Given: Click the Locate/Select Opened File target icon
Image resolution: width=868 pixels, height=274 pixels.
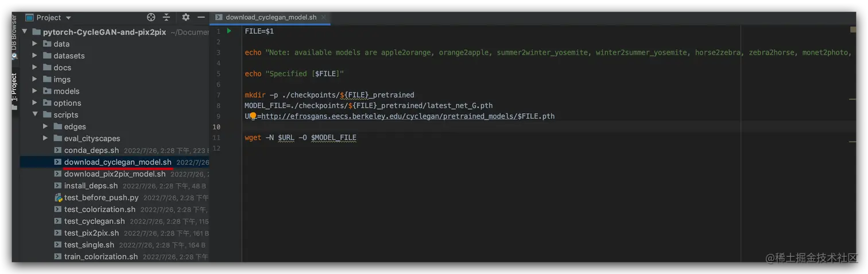Looking at the screenshot, I should pos(151,17).
